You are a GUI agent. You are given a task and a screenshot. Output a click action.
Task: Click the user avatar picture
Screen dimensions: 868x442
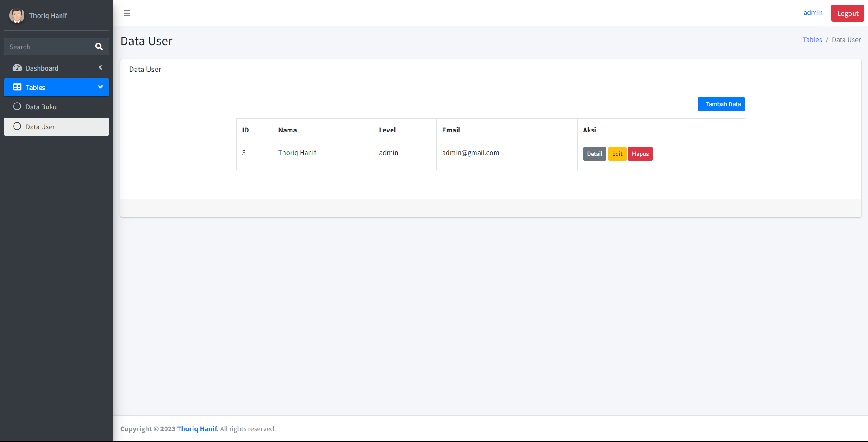(17, 15)
